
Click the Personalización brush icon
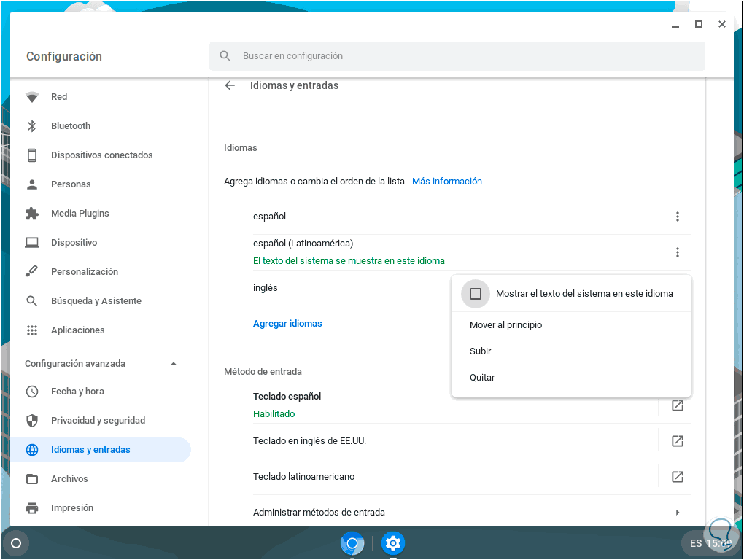(x=32, y=272)
